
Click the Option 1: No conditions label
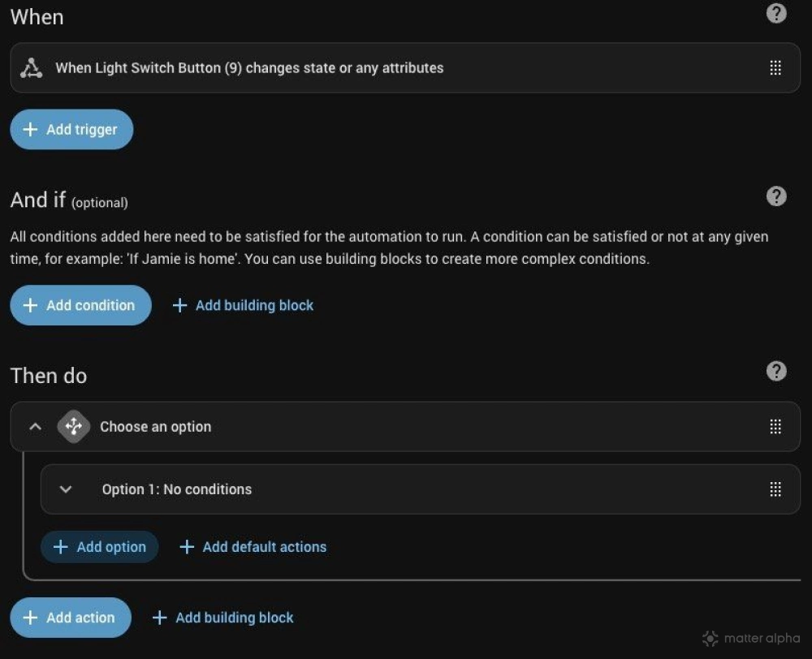coord(177,489)
